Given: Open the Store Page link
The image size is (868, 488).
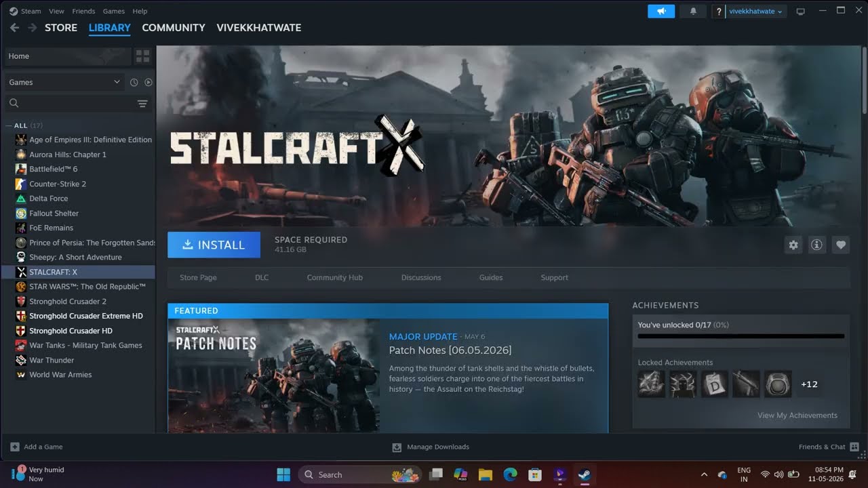Looking at the screenshot, I should pos(198,278).
